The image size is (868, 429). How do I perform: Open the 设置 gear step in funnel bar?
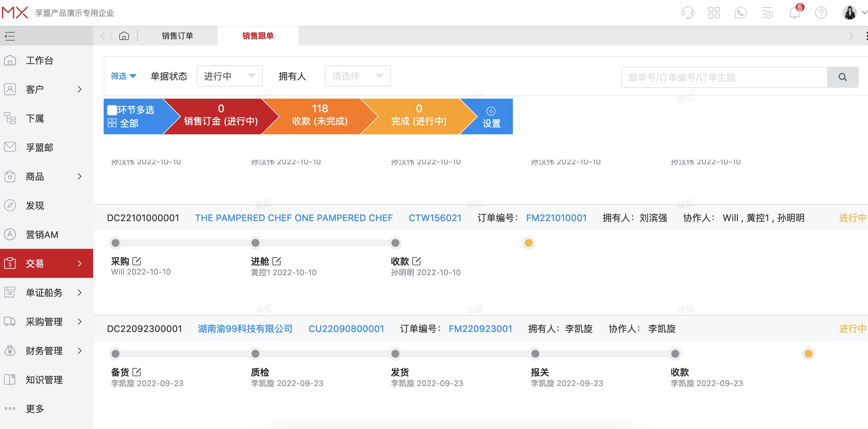pos(491,116)
